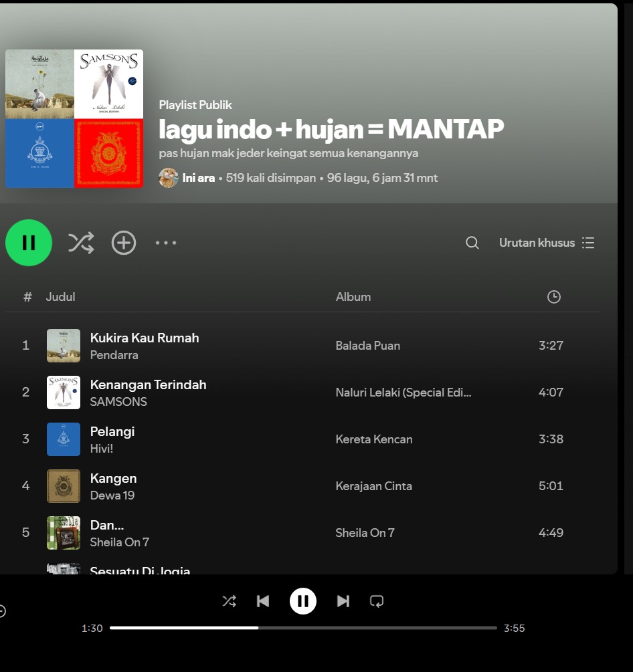Viewport: 633px width, 672px height.
Task: Open the Urutan khusus sort dropdown
Action: (547, 243)
